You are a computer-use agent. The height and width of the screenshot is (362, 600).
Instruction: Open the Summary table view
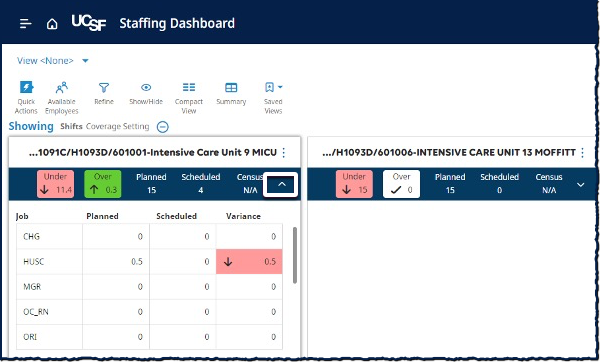coord(231,94)
